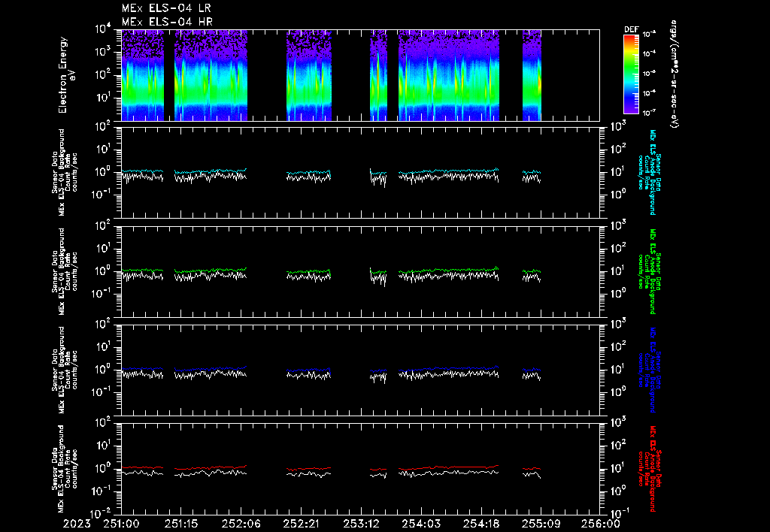Click the rainbow DEF color scale bar

tap(631, 74)
